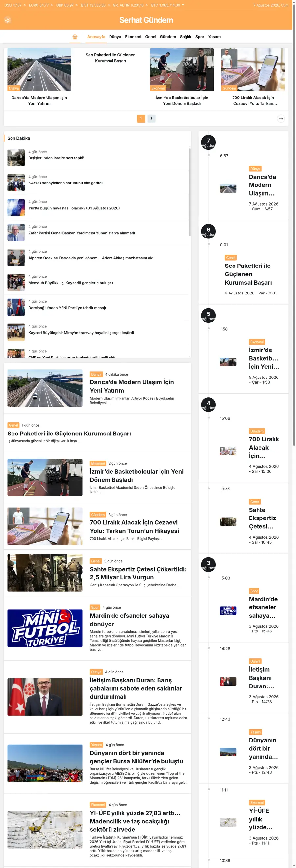The image size is (296, 868).
Task: Open timeline entry Sahte Ekspertiz Çetesi
Action: (262, 518)
